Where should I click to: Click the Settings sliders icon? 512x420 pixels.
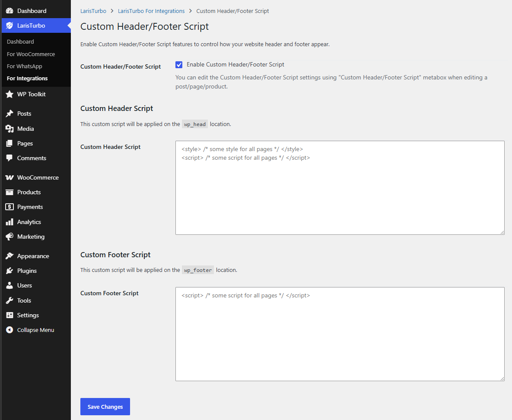(x=10, y=315)
